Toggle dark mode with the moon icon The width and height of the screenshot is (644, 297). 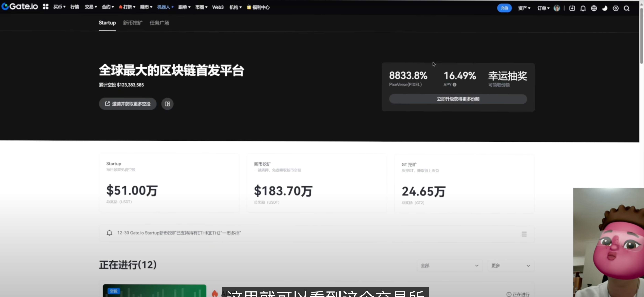pos(605,8)
